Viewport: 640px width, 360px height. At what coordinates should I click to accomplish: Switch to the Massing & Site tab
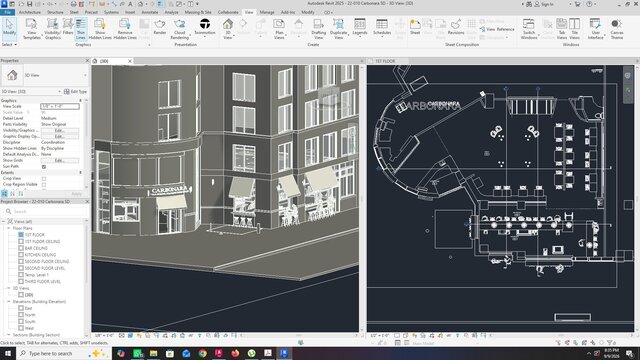[x=198, y=12]
